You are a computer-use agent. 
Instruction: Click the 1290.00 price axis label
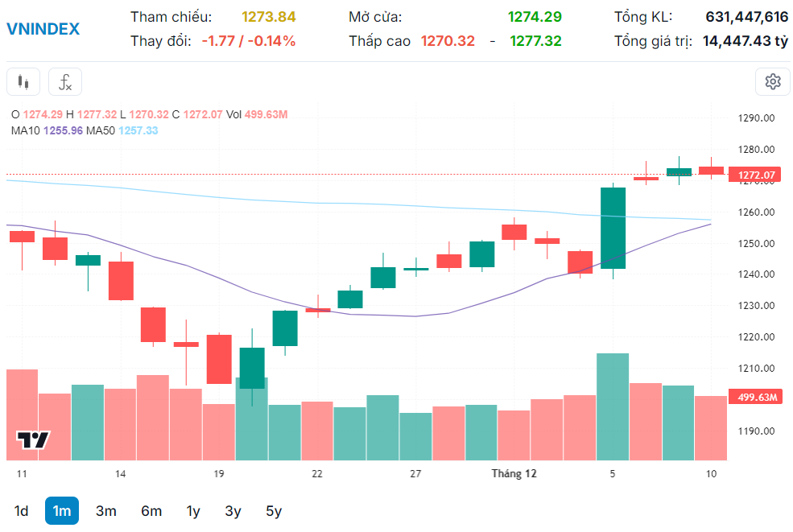click(756, 118)
